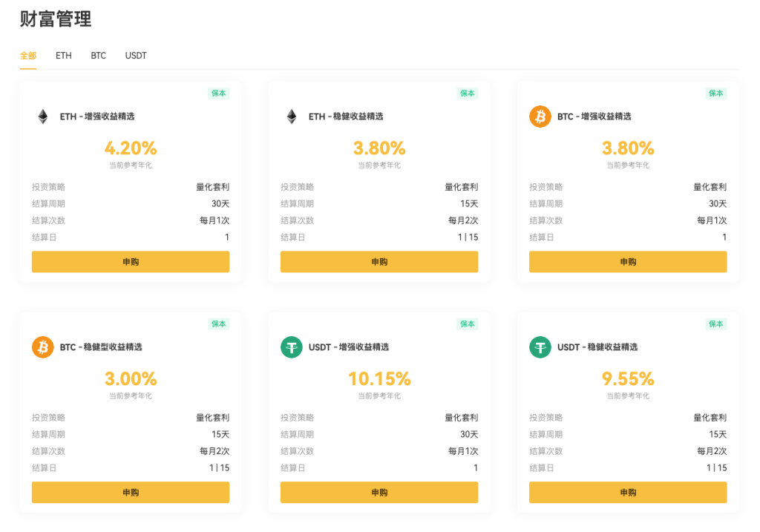Image resolution: width=760 pixels, height=532 pixels.
Task: Click 申购 on the ETH增强收益精选 product
Action: [x=131, y=262]
